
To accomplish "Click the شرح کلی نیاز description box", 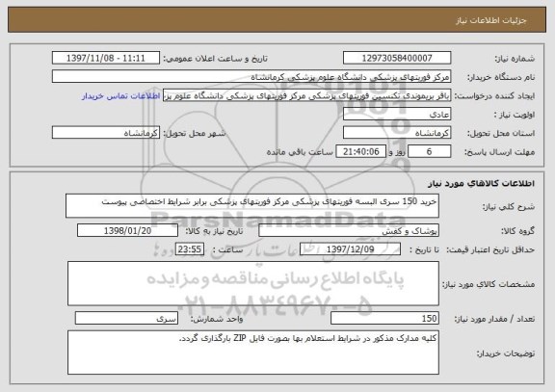I will [x=252, y=205].
